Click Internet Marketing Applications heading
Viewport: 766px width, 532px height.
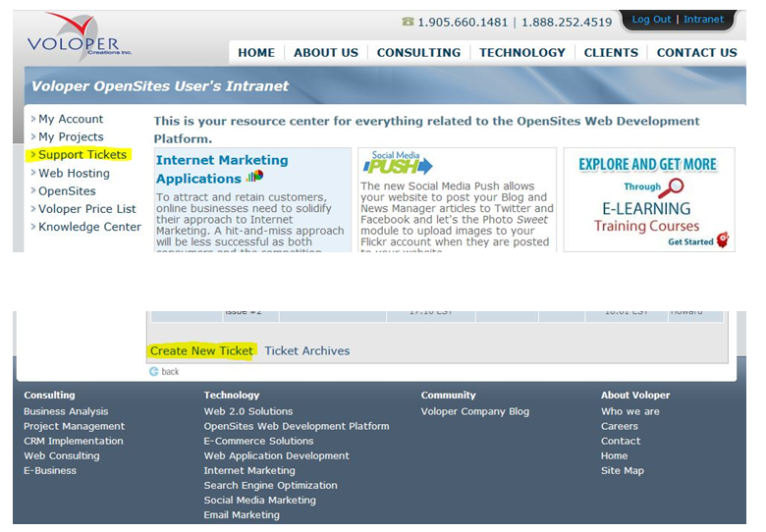(222, 170)
